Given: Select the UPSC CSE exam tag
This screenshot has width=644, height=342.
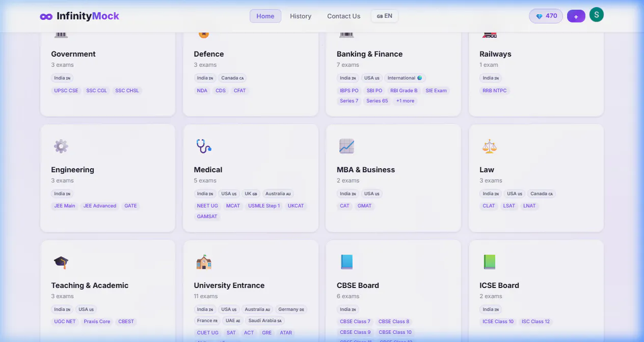Looking at the screenshot, I should point(67,91).
